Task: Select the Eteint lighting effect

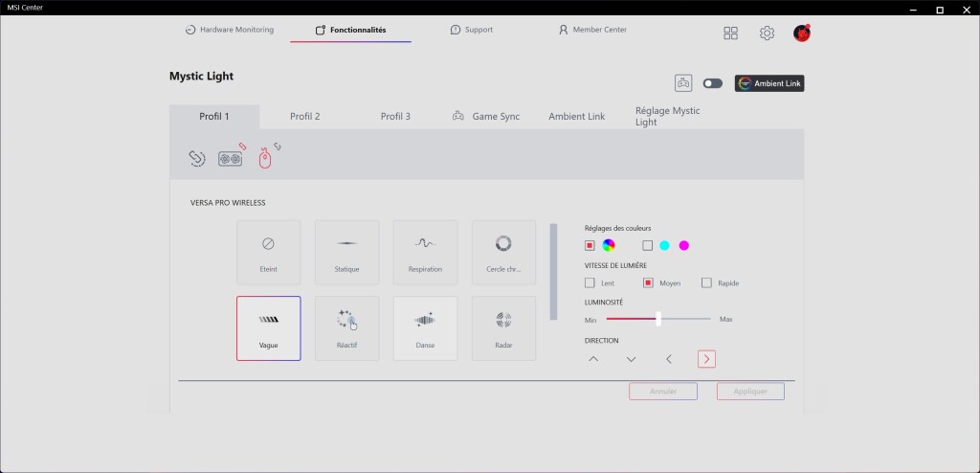Action: tap(268, 252)
